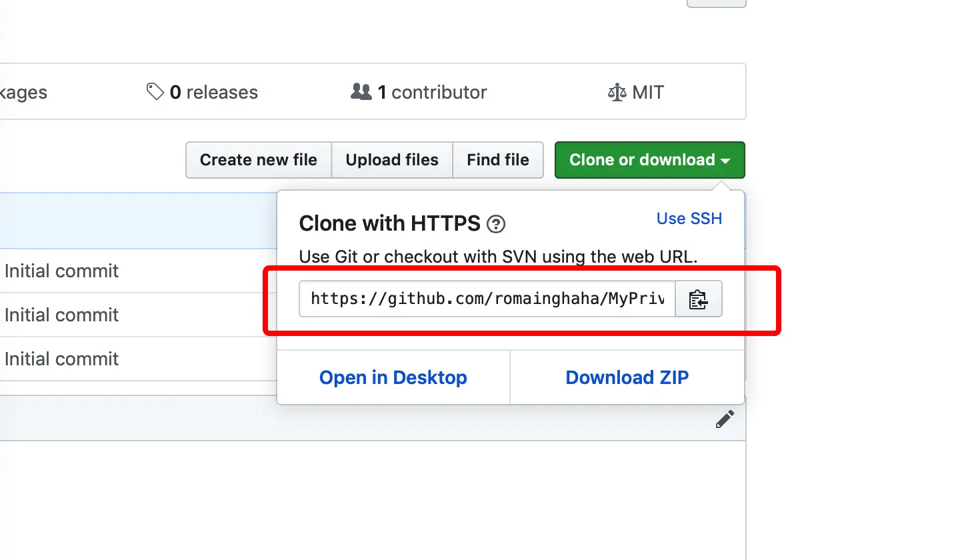Open the Find file button

click(497, 160)
